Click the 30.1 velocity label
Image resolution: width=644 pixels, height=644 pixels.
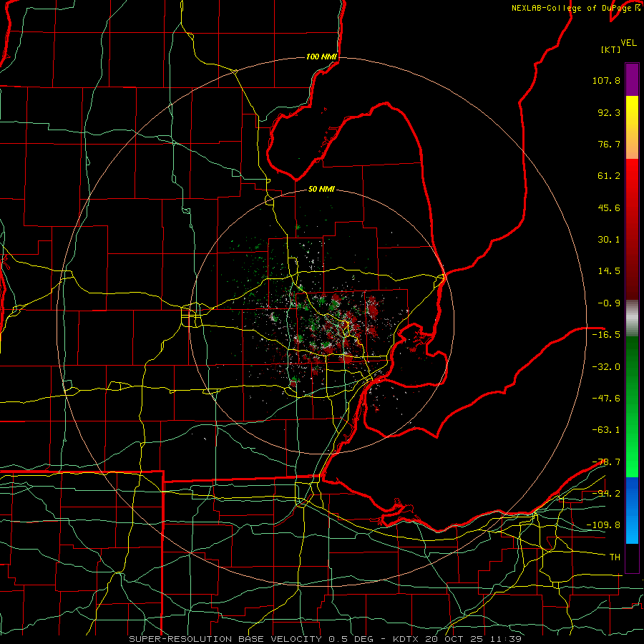pos(609,240)
